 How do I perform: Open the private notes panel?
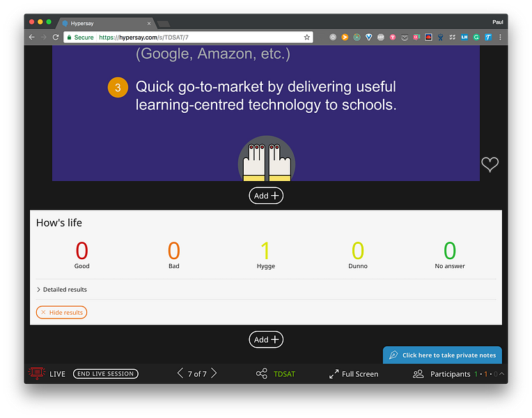coord(442,355)
